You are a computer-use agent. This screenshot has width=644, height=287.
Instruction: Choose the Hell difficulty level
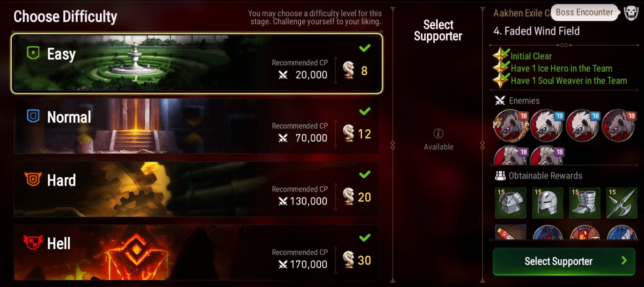tap(197, 252)
